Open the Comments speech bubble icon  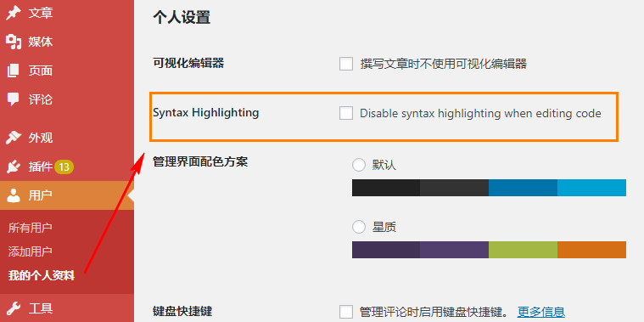tap(14, 99)
